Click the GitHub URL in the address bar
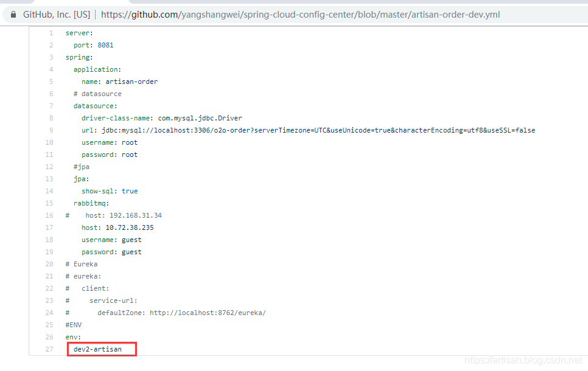The height and width of the screenshot is (371, 588). (x=300, y=14)
